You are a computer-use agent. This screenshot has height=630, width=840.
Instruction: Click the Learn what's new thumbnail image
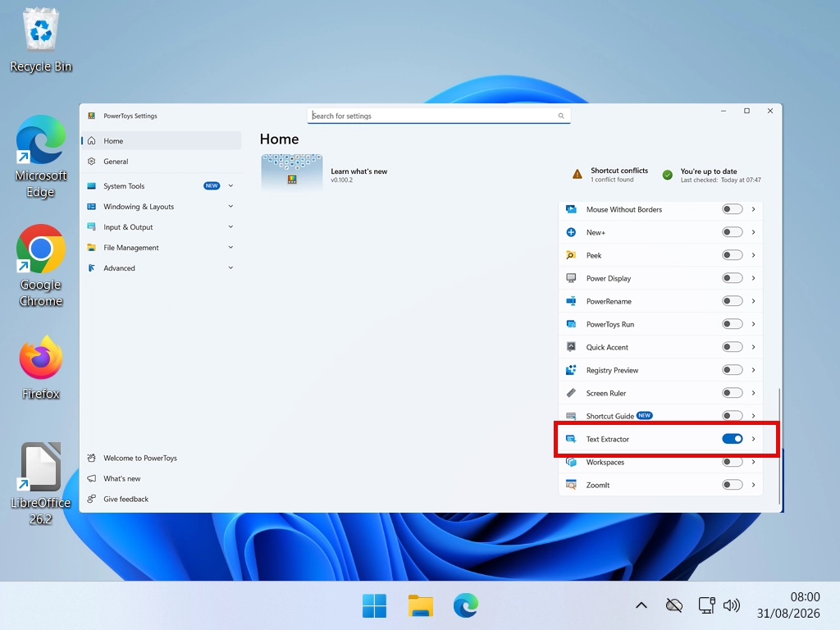[292, 172]
